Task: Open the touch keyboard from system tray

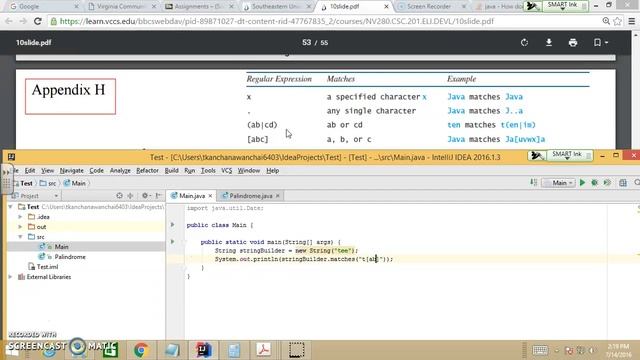Action: [540, 350]
